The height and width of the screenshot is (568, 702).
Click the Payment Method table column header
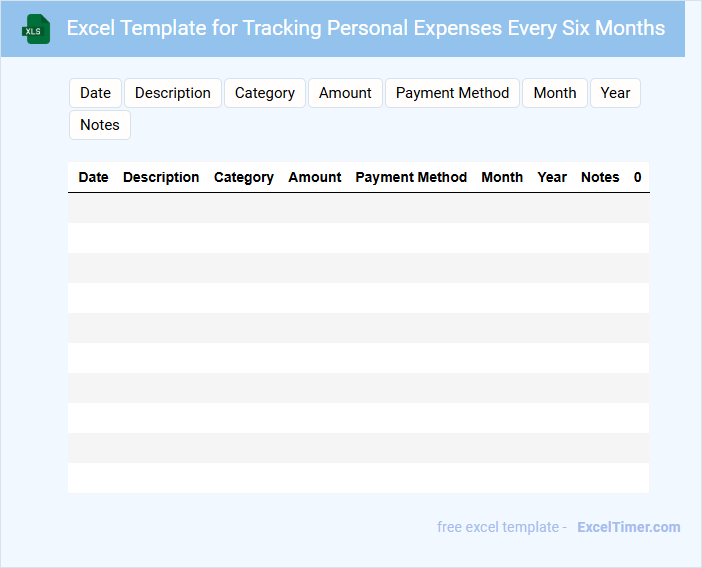411,177
